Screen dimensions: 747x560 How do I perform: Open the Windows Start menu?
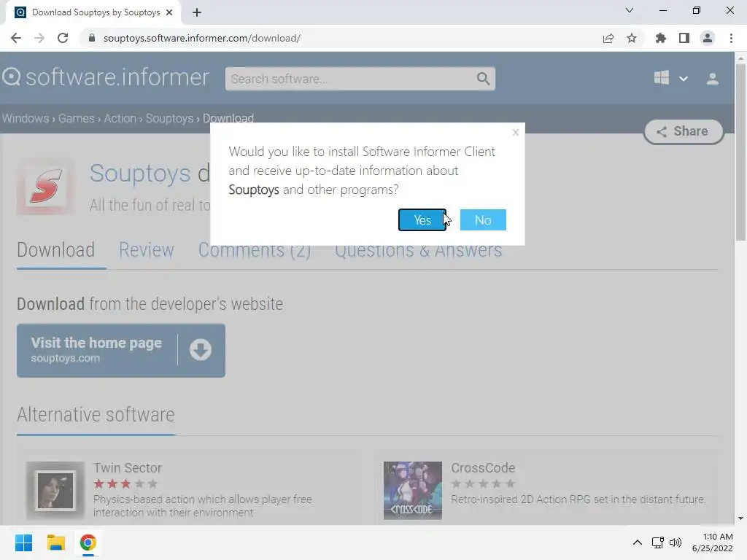(23, 542)
